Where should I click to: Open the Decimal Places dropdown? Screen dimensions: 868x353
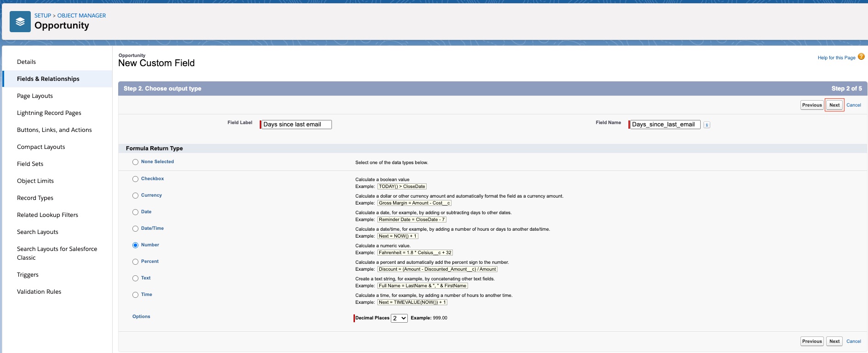(399, 318)
